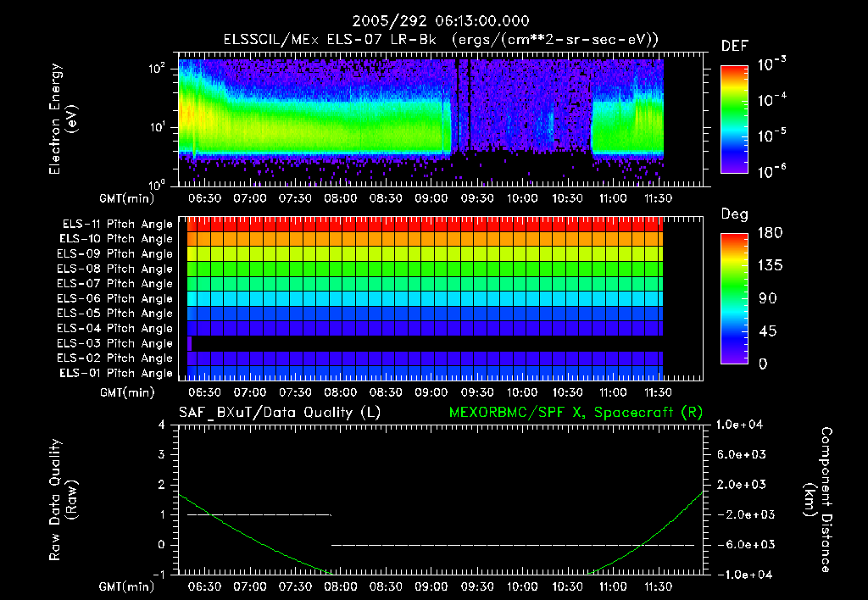Click the 10:30 tick under pitch angle panel
The height and width of the screenshot is (600, 868).
point(567,392)
